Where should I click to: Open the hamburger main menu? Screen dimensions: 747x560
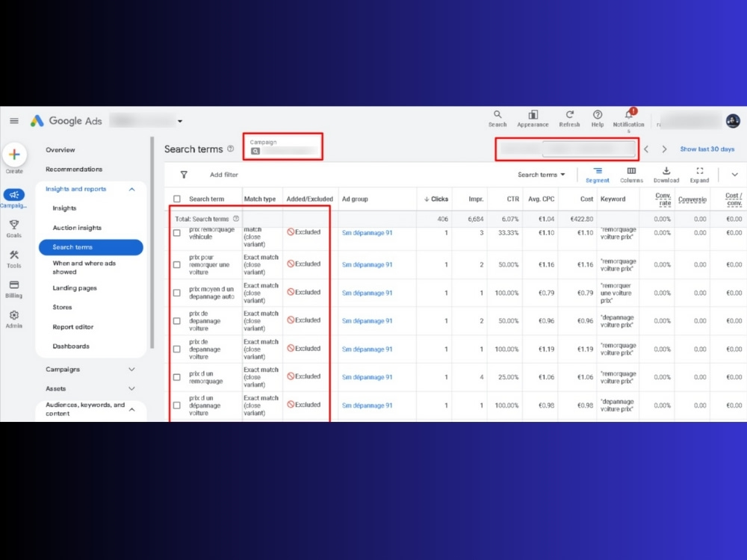[14, 121]
